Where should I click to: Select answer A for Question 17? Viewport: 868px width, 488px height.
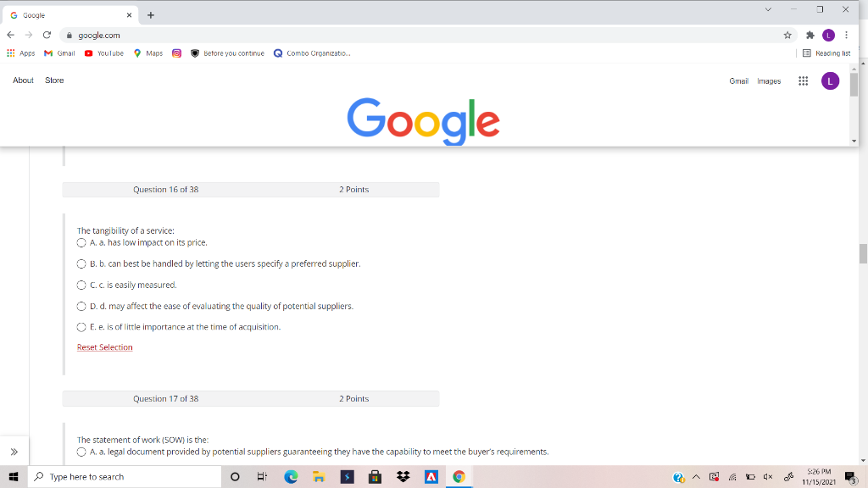point(81,451)
